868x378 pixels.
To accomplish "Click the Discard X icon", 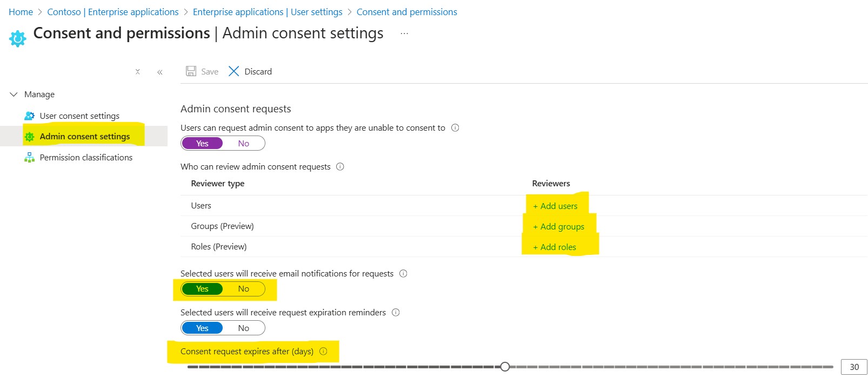I will click(x=233, y=71).
